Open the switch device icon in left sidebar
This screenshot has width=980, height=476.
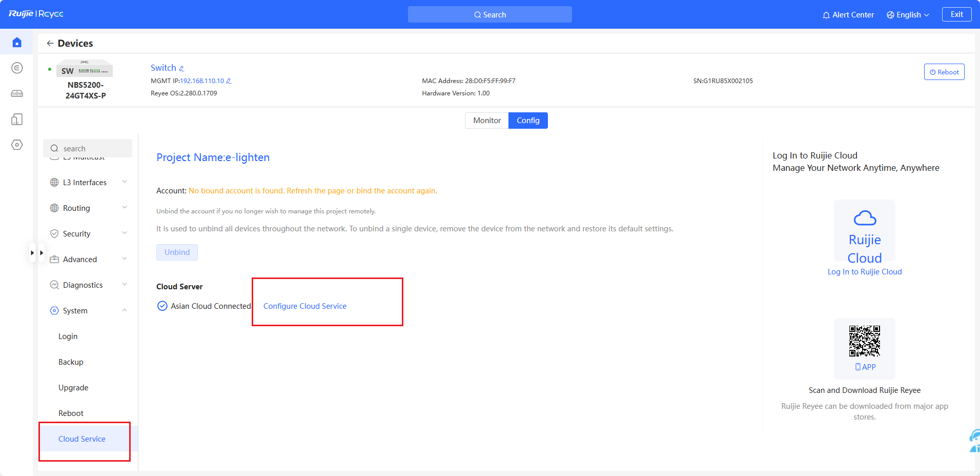point(17,93)
